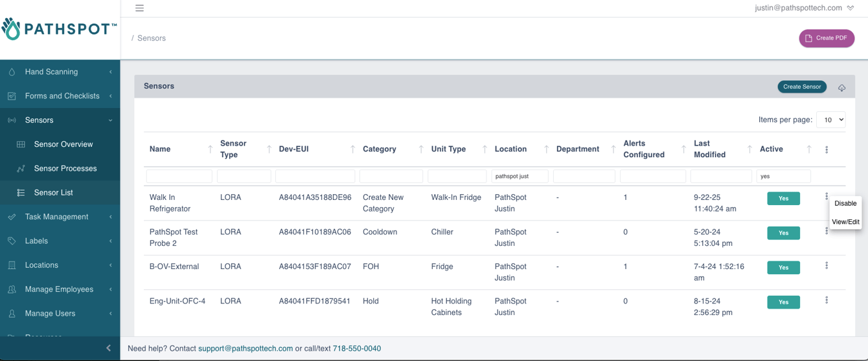Open the column options kebab icon in header

827,149
